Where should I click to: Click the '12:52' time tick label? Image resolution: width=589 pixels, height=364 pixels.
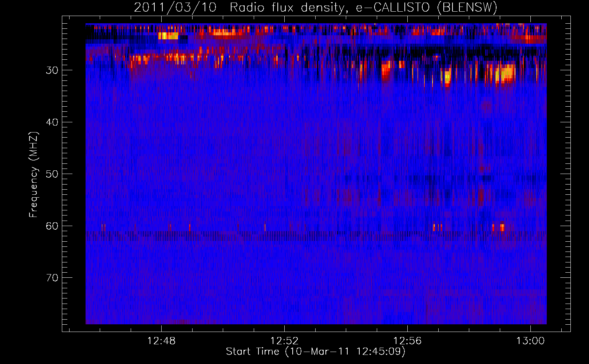click(284, 341)
